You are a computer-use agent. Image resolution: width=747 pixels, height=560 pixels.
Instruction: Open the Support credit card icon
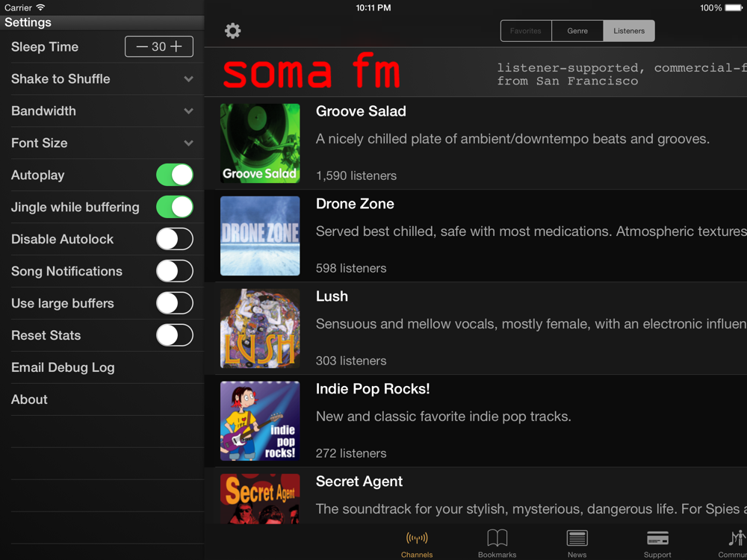657,538
